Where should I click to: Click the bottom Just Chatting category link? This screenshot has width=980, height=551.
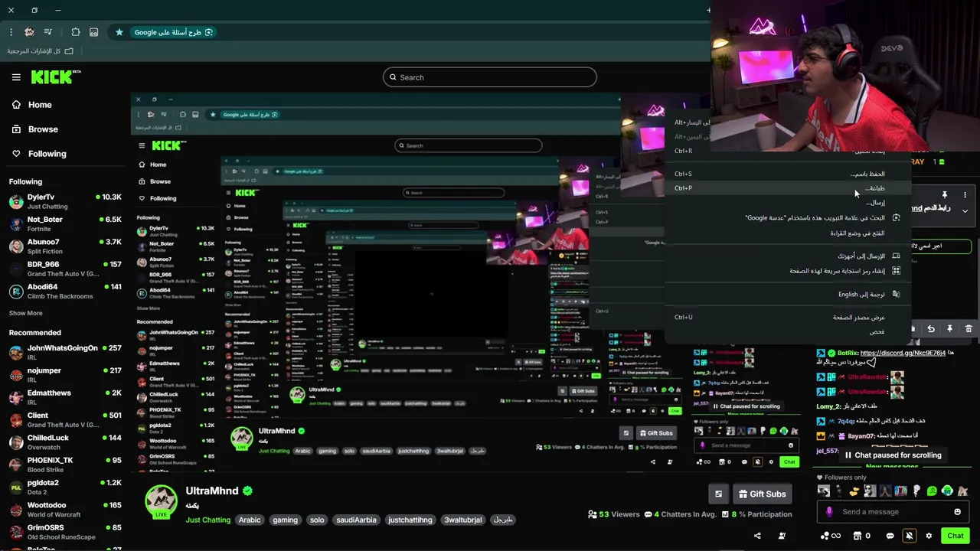coord(207,520)
